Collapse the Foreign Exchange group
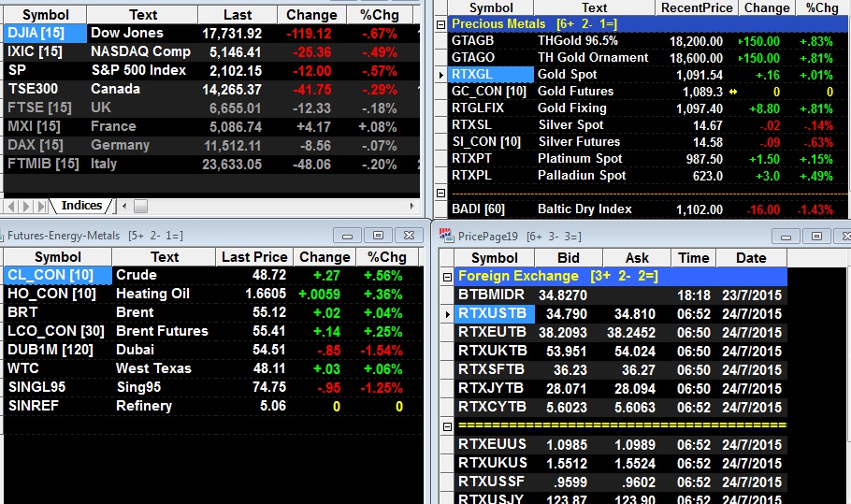This screenshot has width=851, height=504. pos(447,277)
